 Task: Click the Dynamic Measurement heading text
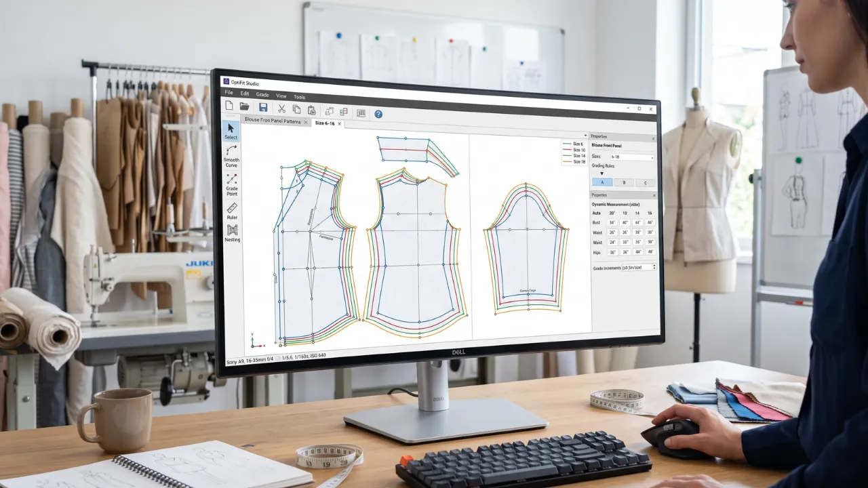click(616, 204)
